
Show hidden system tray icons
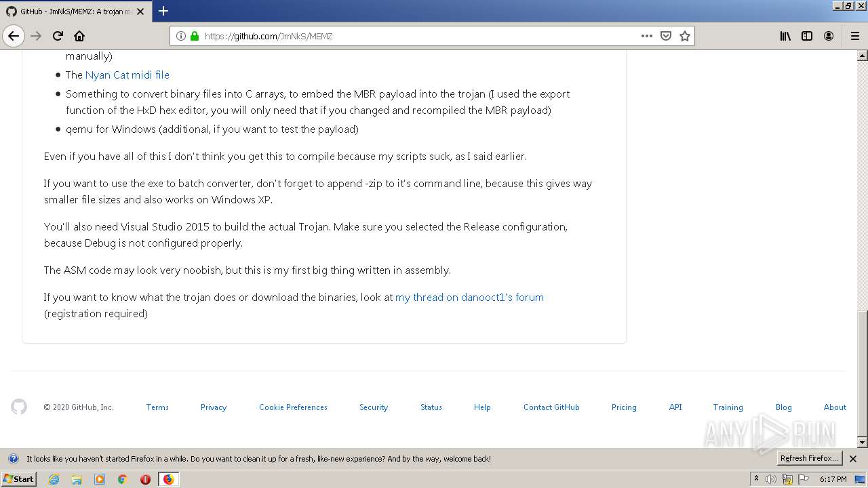tap(756, 479)
